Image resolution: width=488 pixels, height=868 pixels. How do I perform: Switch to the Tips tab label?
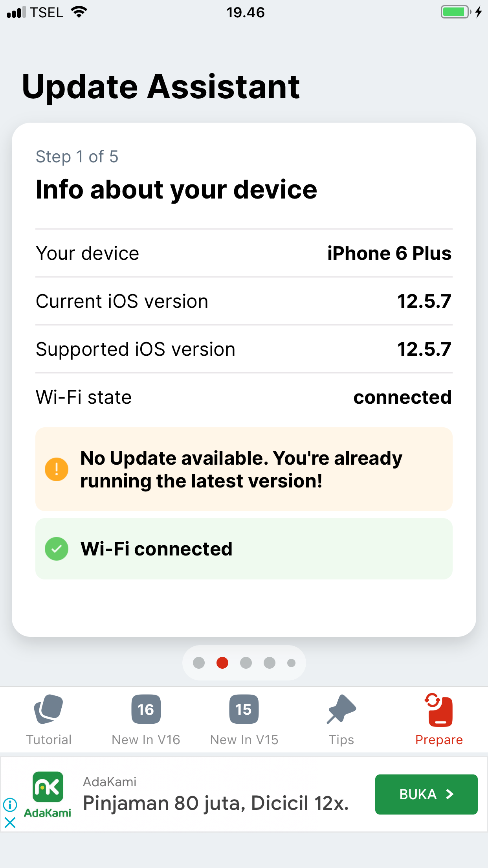click(341, 740)
